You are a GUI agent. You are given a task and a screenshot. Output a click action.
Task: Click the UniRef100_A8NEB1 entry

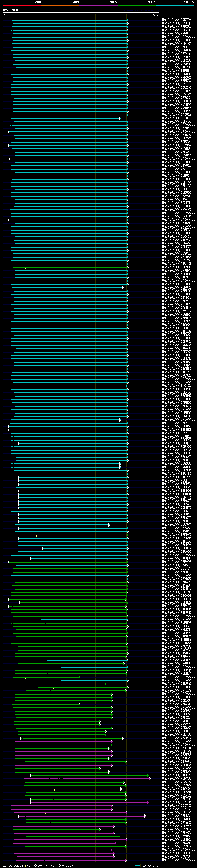177,416
